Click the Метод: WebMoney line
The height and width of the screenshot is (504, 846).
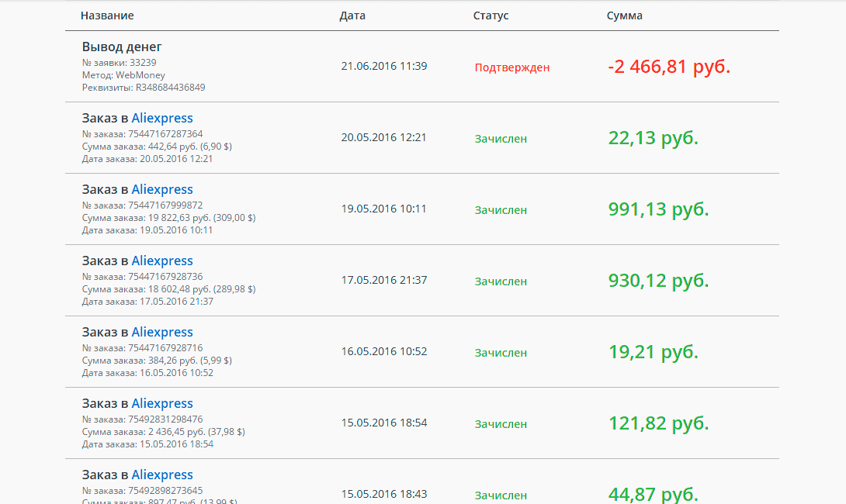pyautogui.click(x=123, y=75)
